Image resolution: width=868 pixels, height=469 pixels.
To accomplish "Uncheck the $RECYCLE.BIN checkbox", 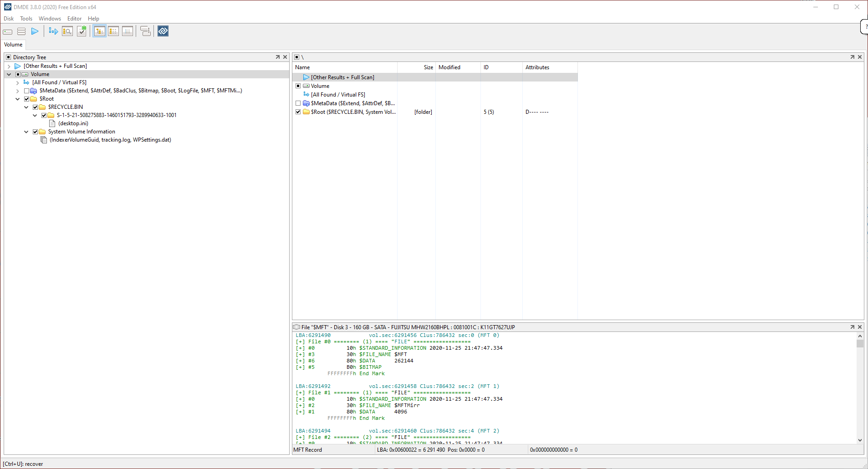I will coord(36,107).
